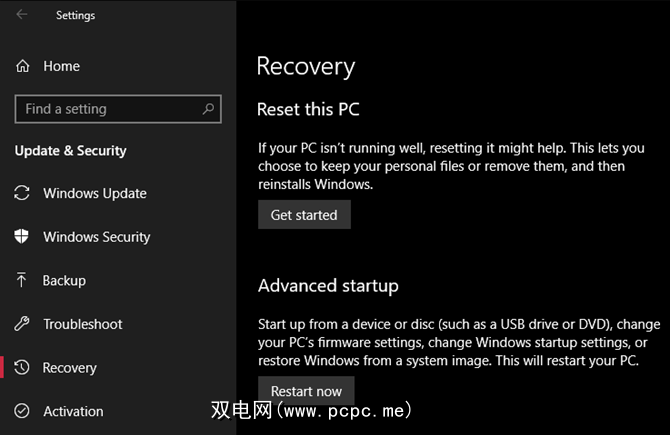Click the Update & Security section header
This screenshot has height=435, width=670.
click(x=71, y=151)
